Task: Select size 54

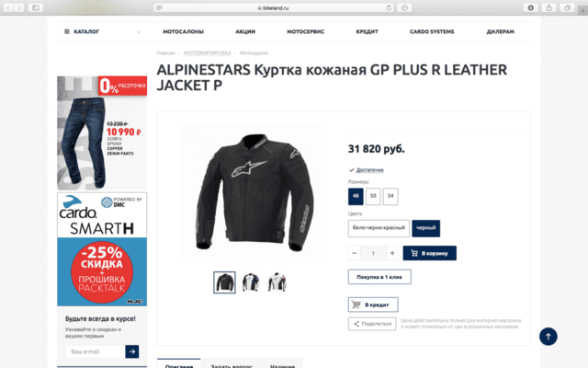Action: (390, 196)
